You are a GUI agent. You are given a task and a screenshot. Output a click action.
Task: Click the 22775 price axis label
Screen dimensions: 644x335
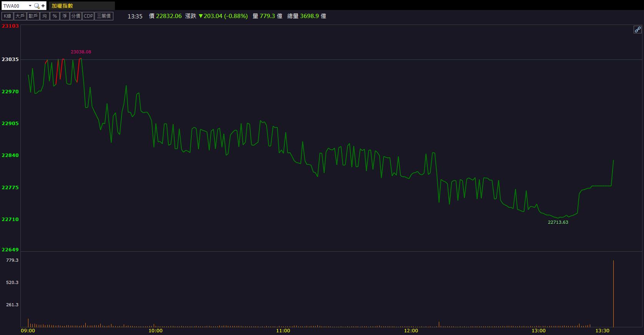(x=10, y=188)
